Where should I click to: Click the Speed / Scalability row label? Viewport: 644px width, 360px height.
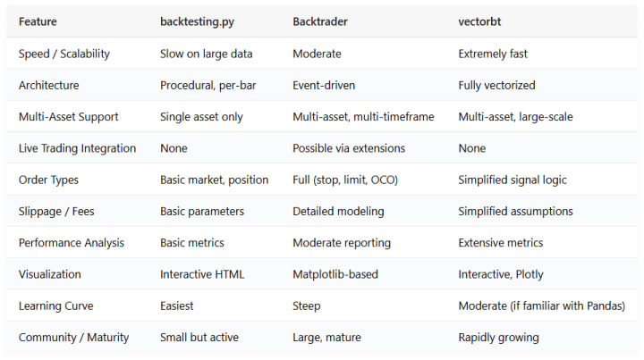[x=64, y=54]
